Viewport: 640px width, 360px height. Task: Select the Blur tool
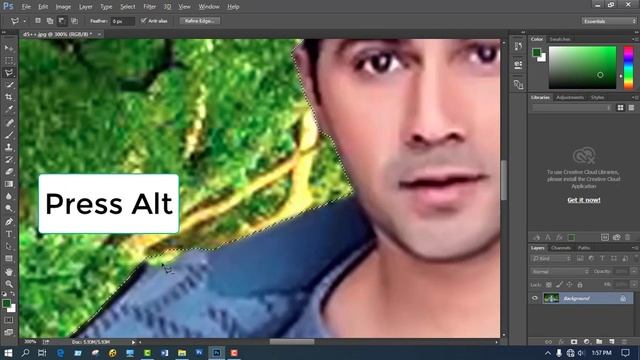click(9, 196)
